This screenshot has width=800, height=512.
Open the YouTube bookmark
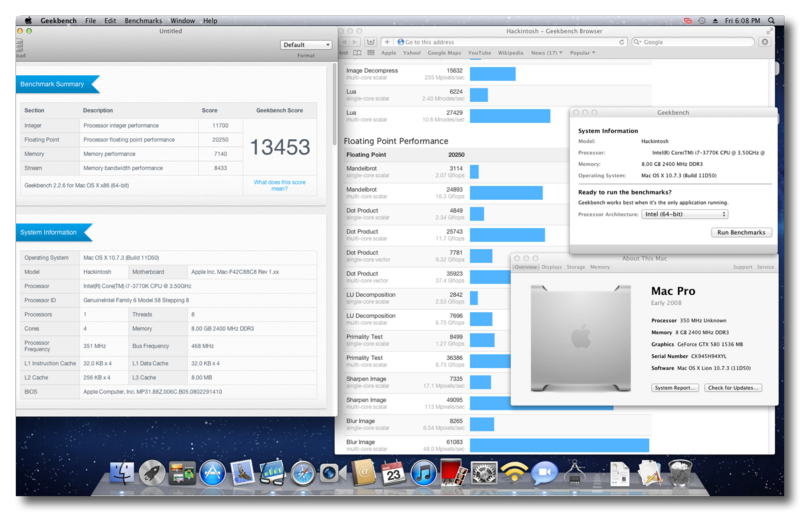click(479, 53)
